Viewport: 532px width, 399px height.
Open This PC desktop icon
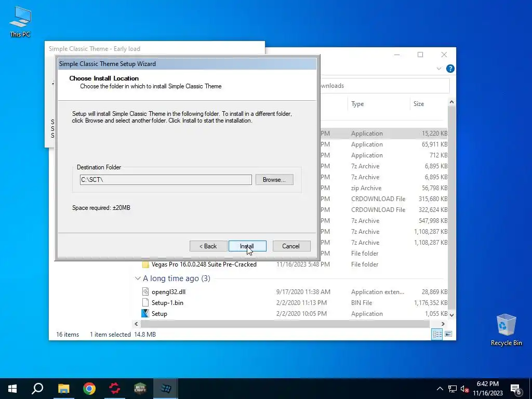pos(20,21)
